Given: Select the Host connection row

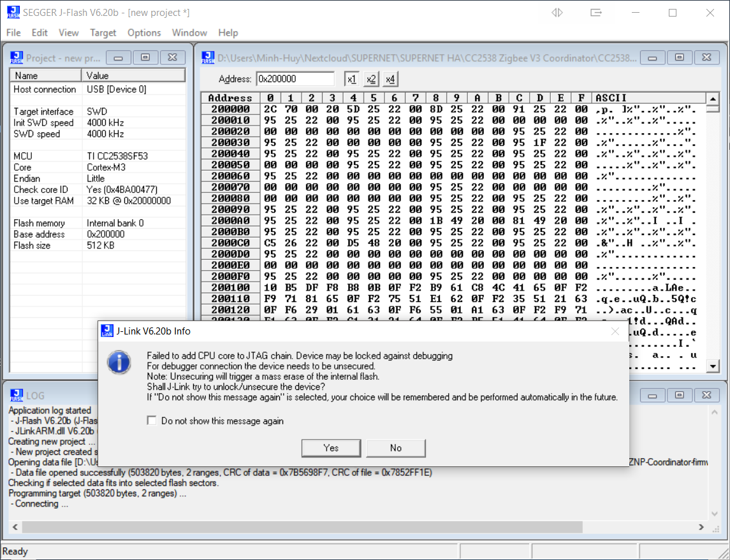Looking at the screenshot, I should [x=98, y=89].
